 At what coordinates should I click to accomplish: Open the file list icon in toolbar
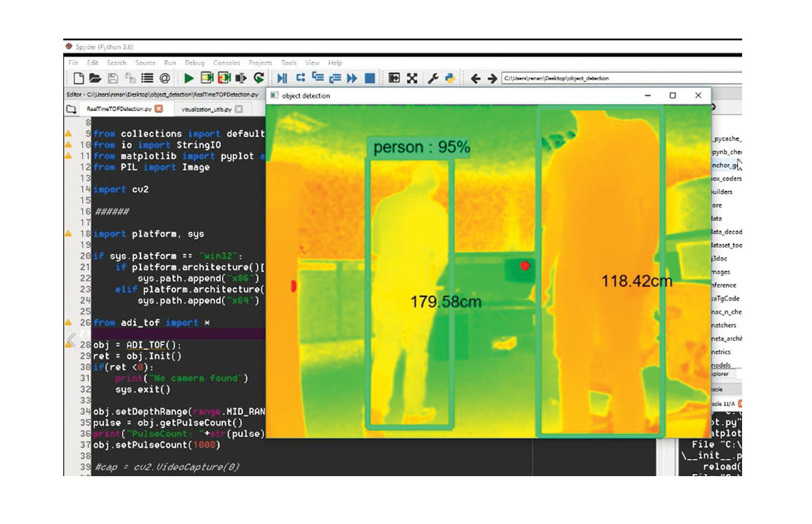(x=147, y=78)
